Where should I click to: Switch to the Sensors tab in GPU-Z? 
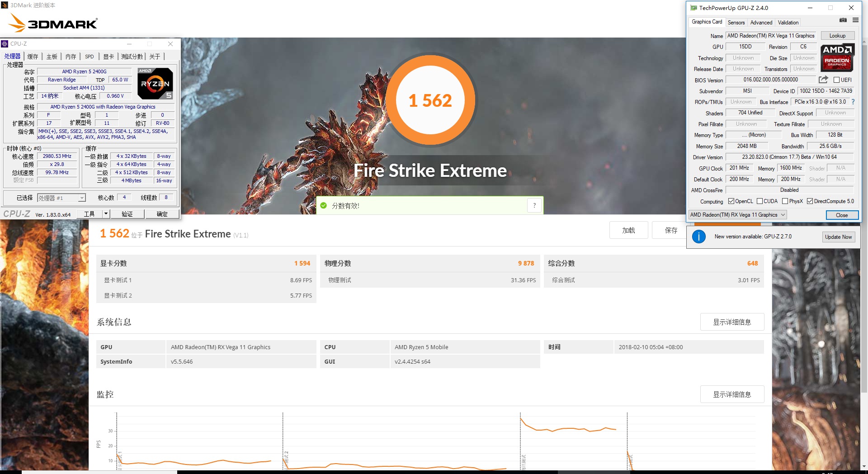pos(736,23)
